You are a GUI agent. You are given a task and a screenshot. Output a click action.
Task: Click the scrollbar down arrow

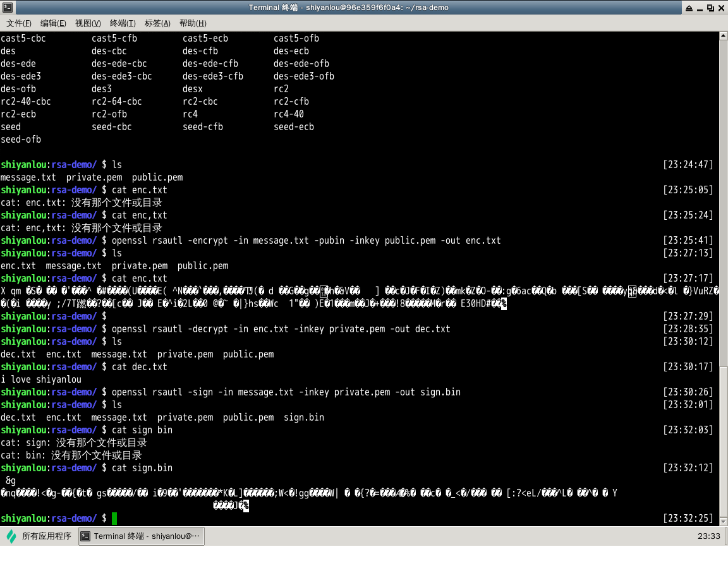click(723, 521)
